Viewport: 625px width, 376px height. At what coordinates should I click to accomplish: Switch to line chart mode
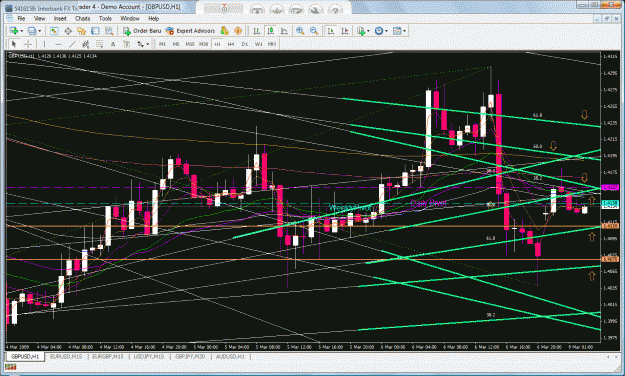click(284, 31)
